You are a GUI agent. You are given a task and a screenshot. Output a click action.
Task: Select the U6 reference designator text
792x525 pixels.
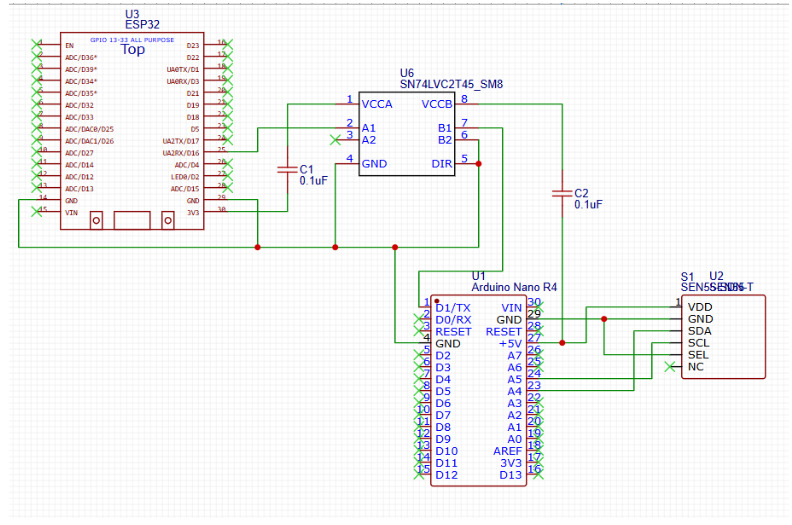407,73
